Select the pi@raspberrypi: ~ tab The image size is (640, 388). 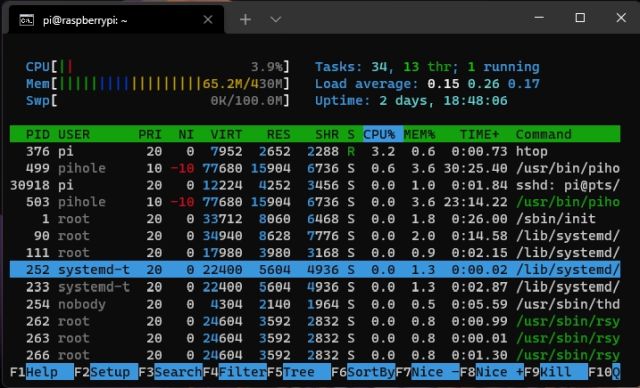[x=116, y=20]
